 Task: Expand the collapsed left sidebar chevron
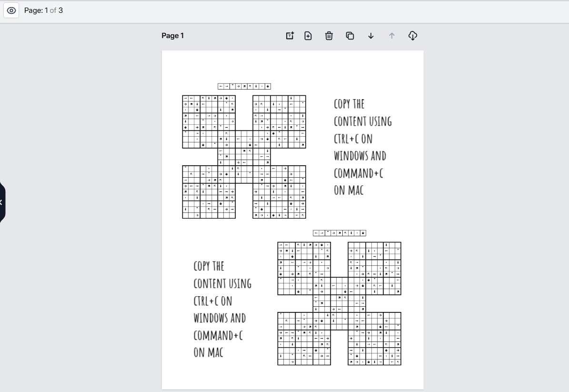[1, 202]
